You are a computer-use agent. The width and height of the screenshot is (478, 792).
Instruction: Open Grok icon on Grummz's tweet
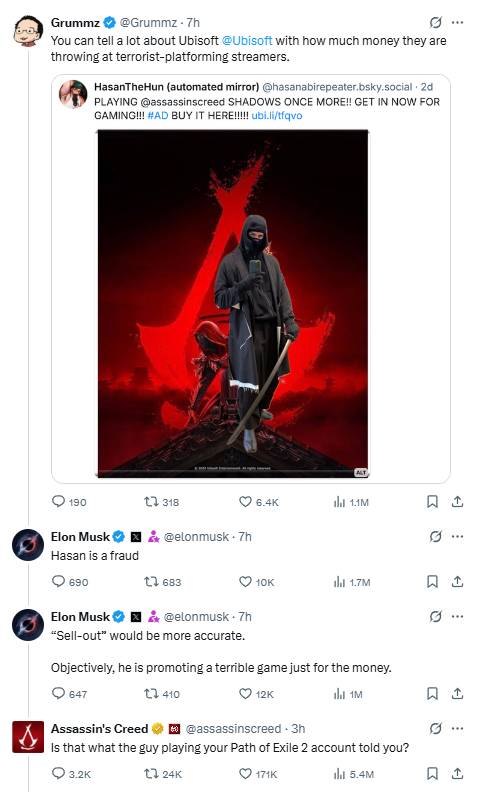(435, 22)
